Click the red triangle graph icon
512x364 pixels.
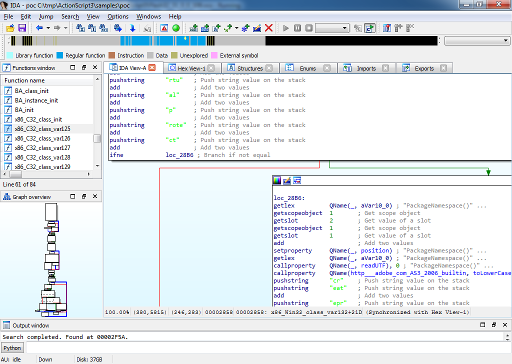tap(164, 28)
